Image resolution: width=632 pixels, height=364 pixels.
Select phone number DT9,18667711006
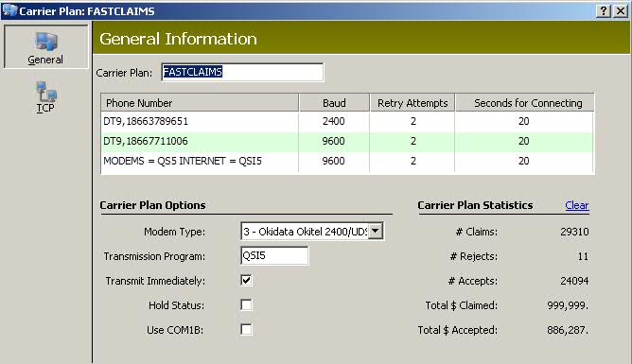(x=146, y=141)
